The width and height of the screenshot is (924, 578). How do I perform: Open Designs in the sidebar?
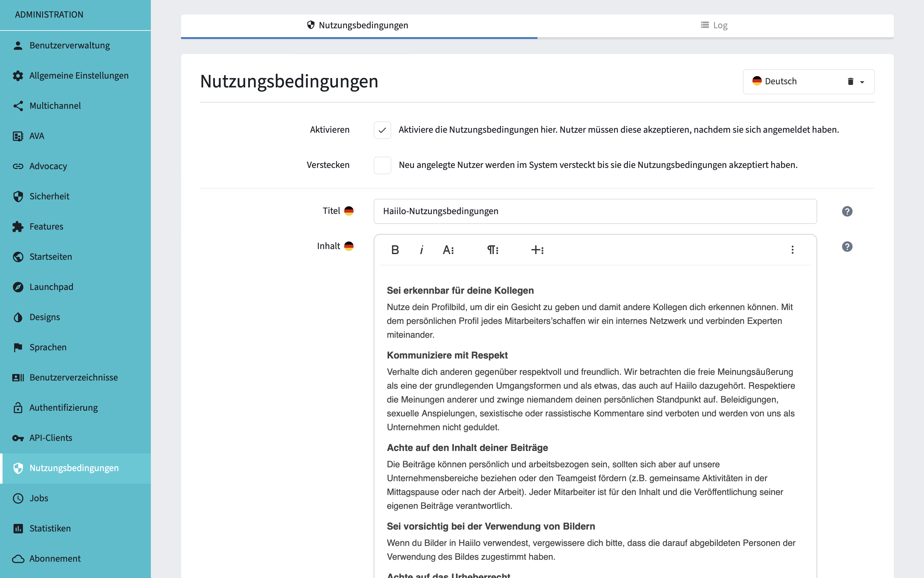pyautogui.click(x=75, y=317)
